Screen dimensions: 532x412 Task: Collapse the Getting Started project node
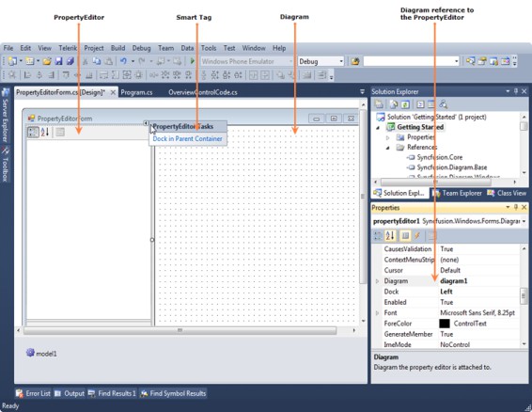(x=378, y=127)
